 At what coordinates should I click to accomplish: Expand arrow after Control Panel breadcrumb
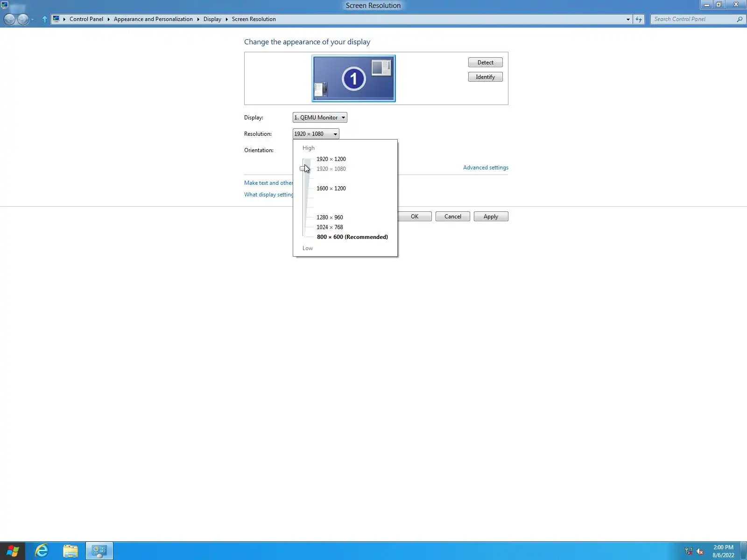[108, 19]
